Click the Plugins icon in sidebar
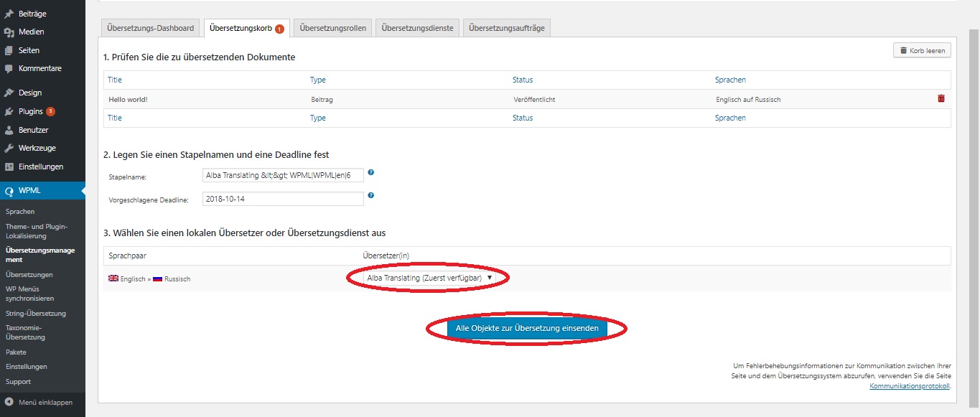 click(9, 111)
